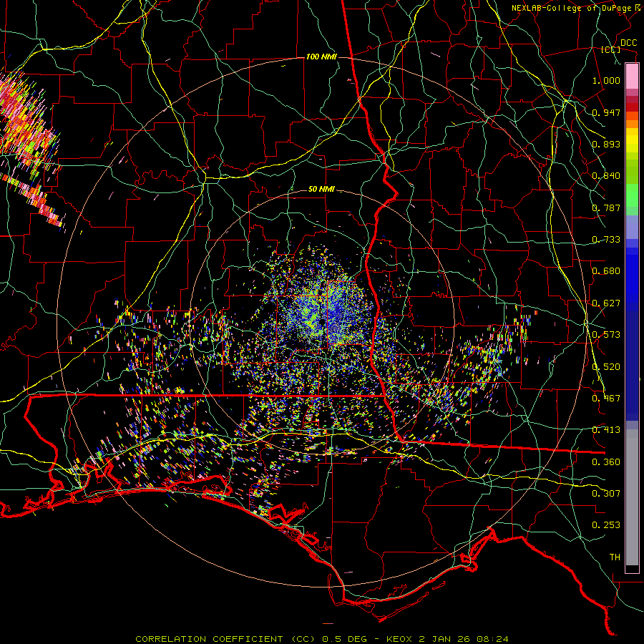Click the 100 NMI range ring label
Image resolution: width=644 pixels, height=644 pixels.
(321, 57)
